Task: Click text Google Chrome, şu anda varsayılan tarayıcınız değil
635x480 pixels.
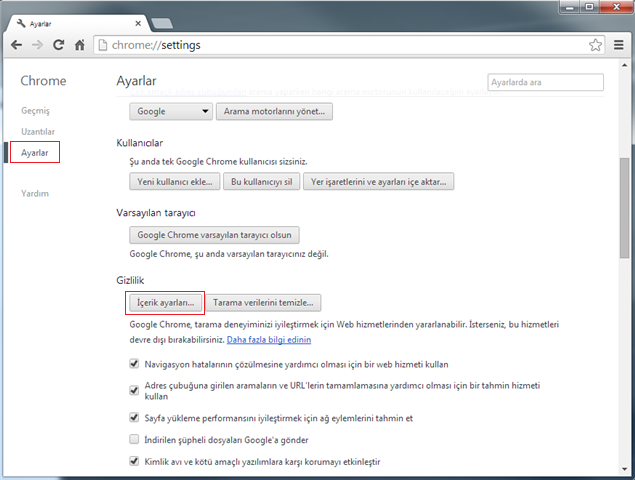Action: pyautogui.click(x=229, y=254)
